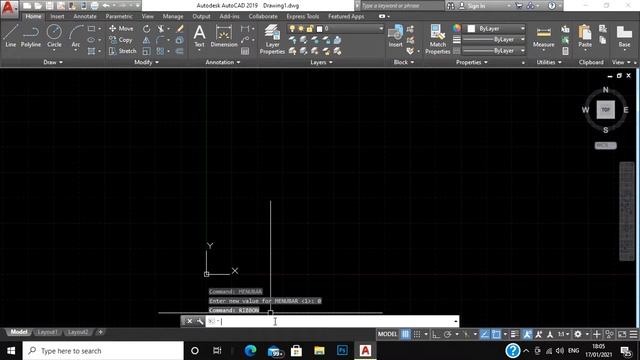Expand the Modify panel

point(146,62)
